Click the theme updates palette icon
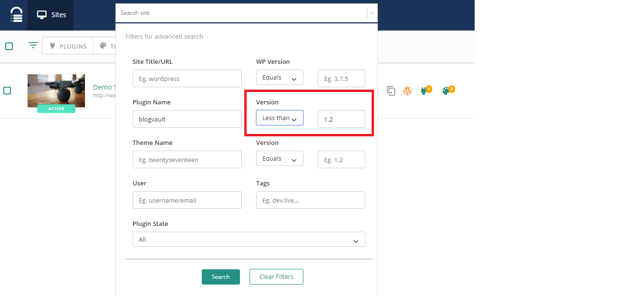The height and width of the screenshot is (296, 644). coord(447,90)
